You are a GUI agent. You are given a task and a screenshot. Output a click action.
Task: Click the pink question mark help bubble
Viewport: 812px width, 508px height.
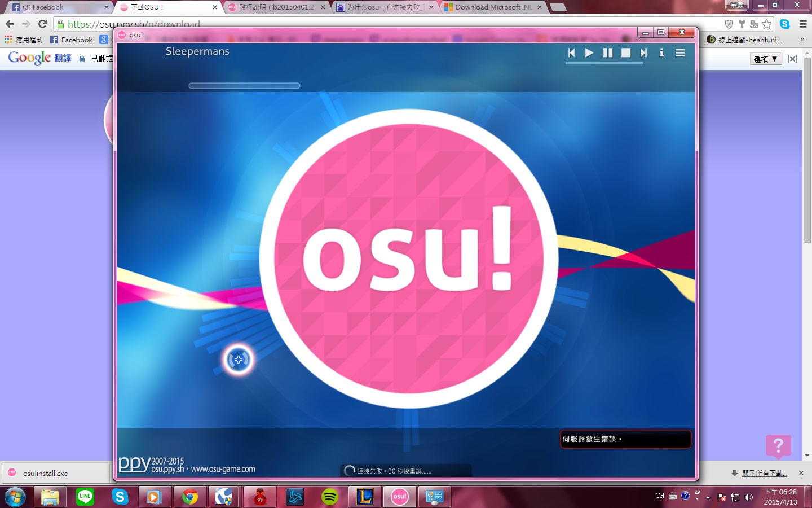coord(778,446)
